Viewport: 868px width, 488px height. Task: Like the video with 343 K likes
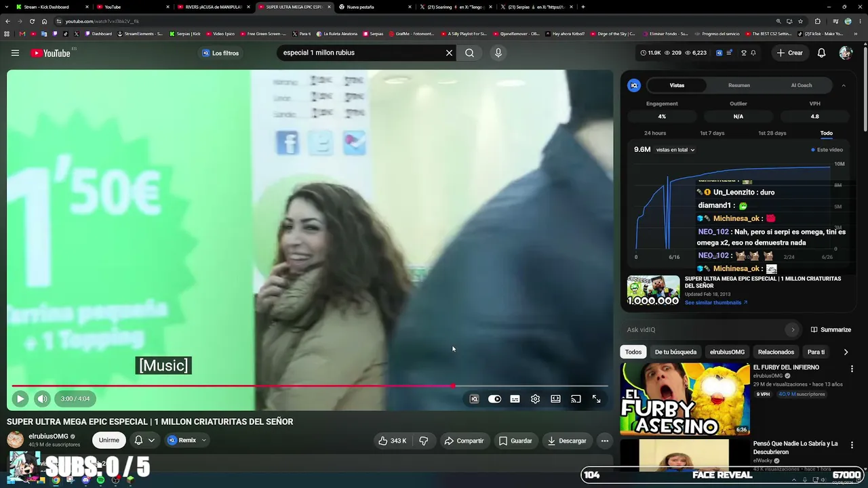coord(393,441)
